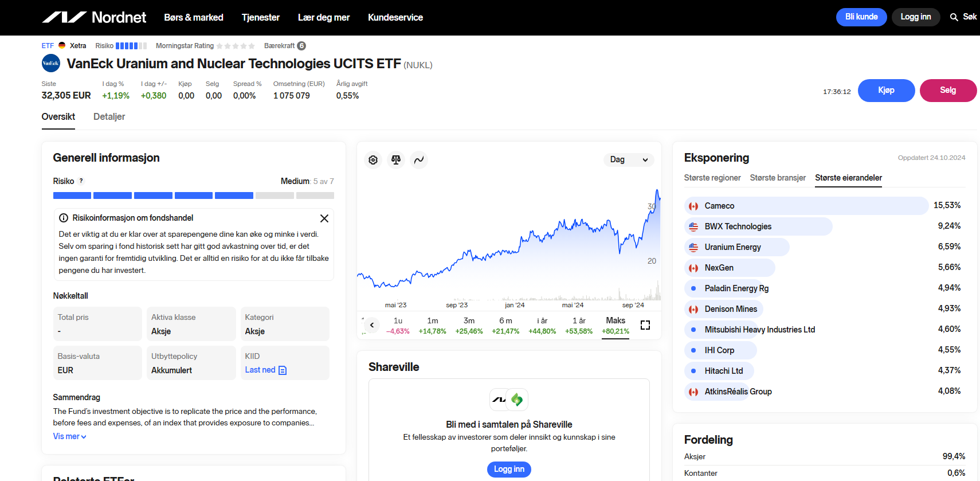This screenshot has height=481, width=980.
Task: Click the Canada flag beside NexGen
Action: pyautogui.click(x=693, y=268)
